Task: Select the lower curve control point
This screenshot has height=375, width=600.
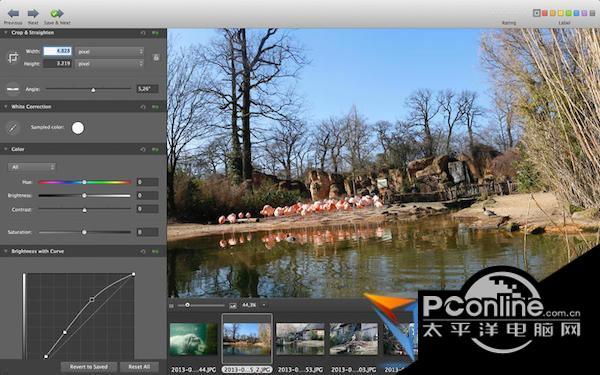Action: (x=65, y=332)
